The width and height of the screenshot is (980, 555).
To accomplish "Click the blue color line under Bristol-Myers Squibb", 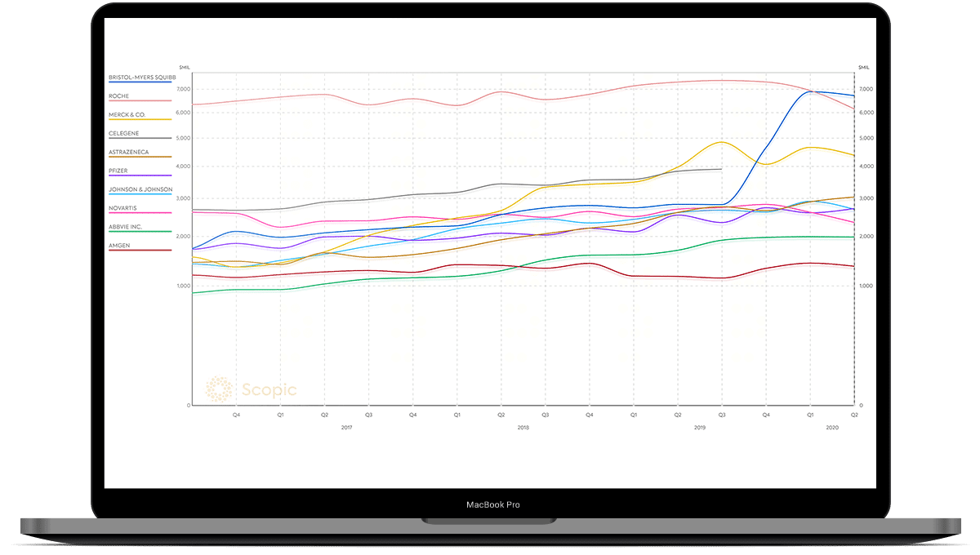I will click(140, 82).
